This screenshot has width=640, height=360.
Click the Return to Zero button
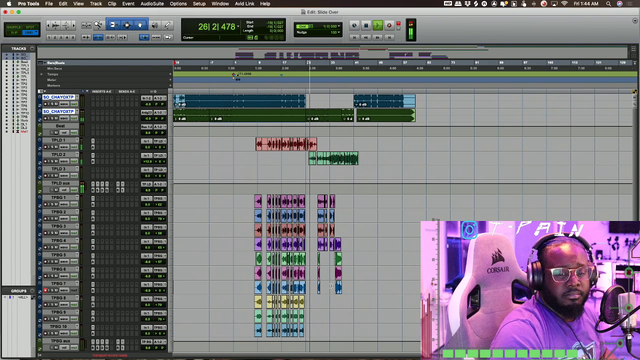[x=354, y=37]
